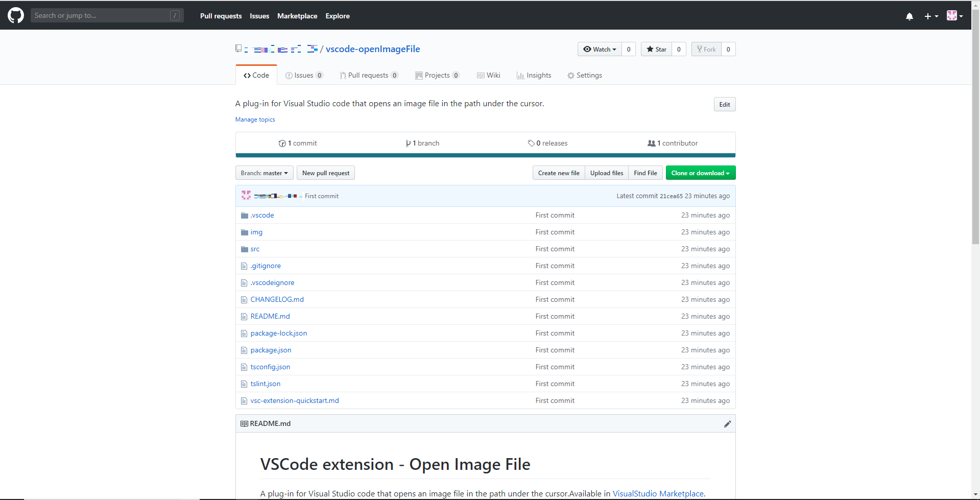View the watchers count
This screenshot has height=500, width=980.
pos(629,49)
